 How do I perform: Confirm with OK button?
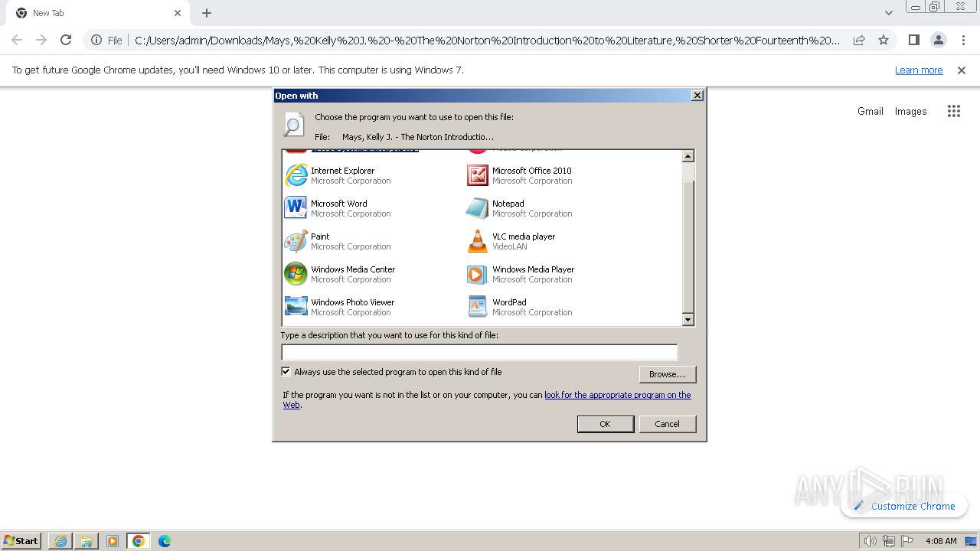coord(605,424)
